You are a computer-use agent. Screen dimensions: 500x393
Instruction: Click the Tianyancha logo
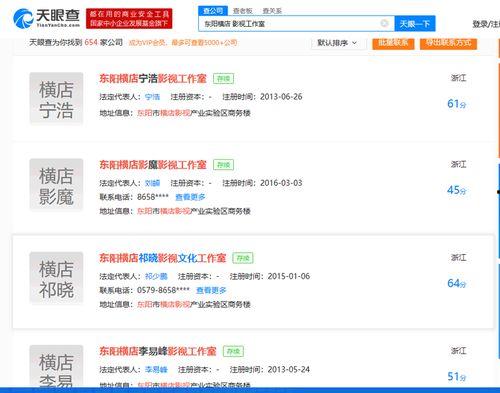[47, 18]
